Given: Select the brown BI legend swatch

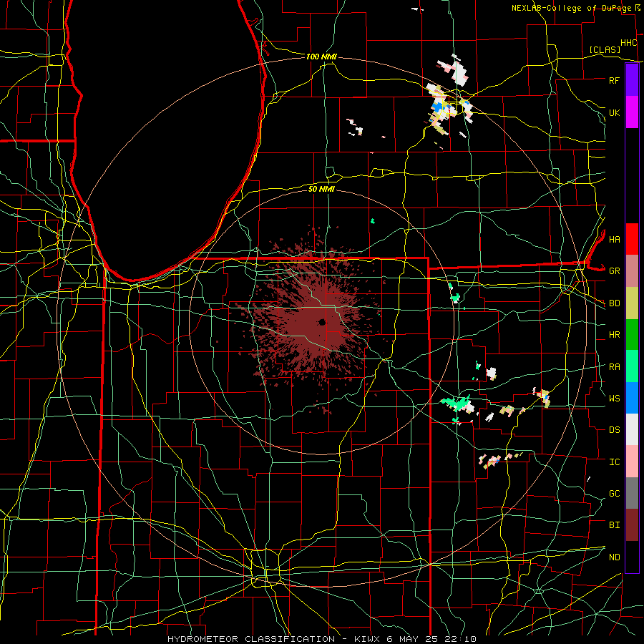Looking at the screenshot, I should [x=632, y=525].
